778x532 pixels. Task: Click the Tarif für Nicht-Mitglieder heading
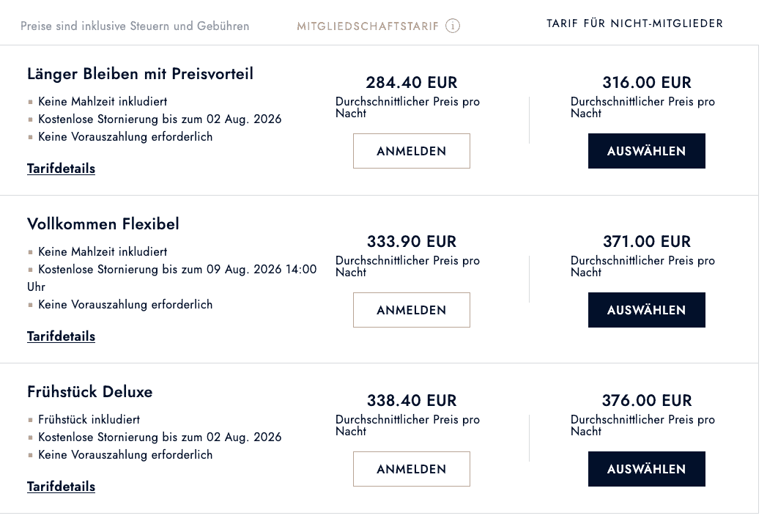tap(634, 23)
